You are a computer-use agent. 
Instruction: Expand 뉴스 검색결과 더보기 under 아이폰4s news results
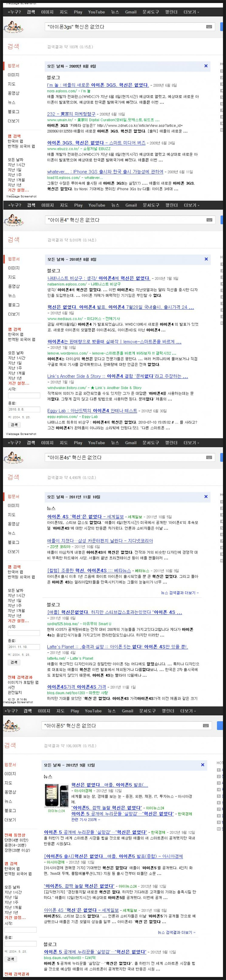pos(179,593)
